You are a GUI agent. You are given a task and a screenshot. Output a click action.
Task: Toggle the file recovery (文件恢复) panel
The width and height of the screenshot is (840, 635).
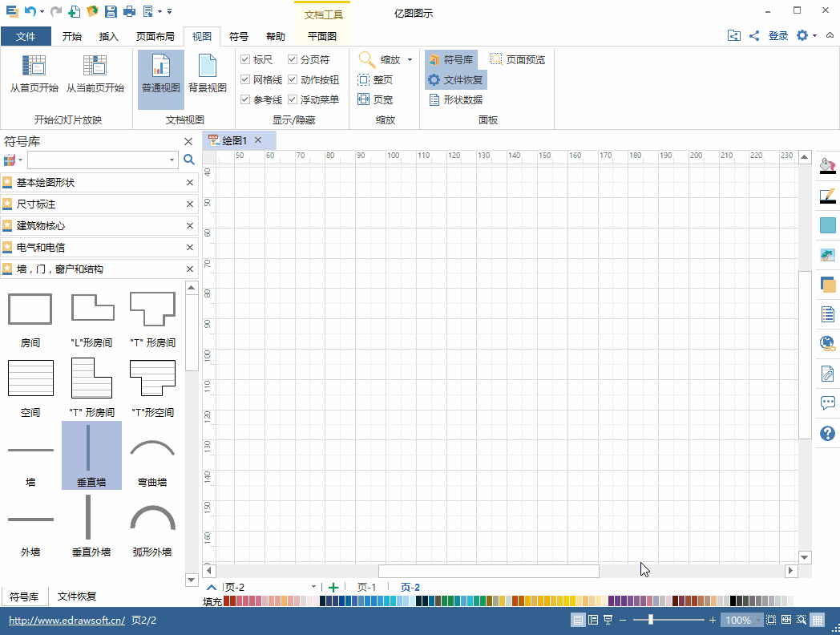click(456, 80)
